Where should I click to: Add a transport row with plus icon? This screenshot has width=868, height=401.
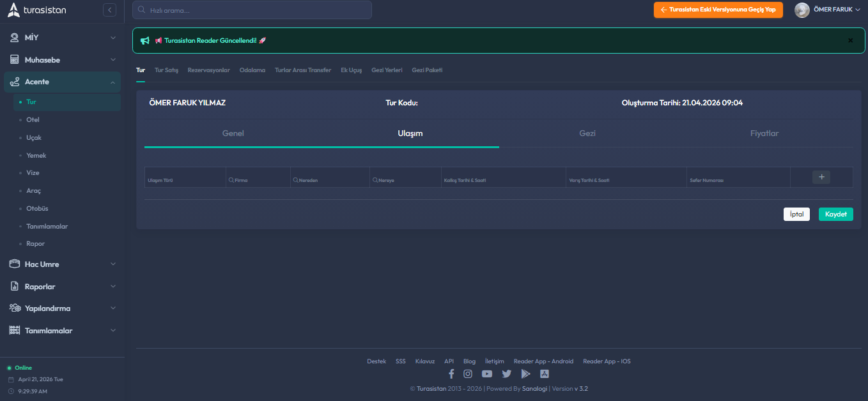tap(821, 178)
